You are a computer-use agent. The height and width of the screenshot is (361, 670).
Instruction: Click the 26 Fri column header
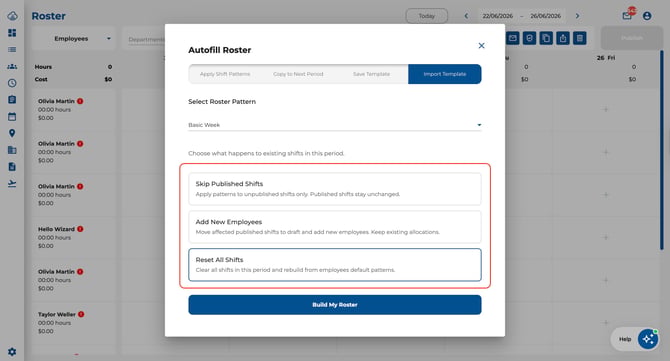[605, 58]
